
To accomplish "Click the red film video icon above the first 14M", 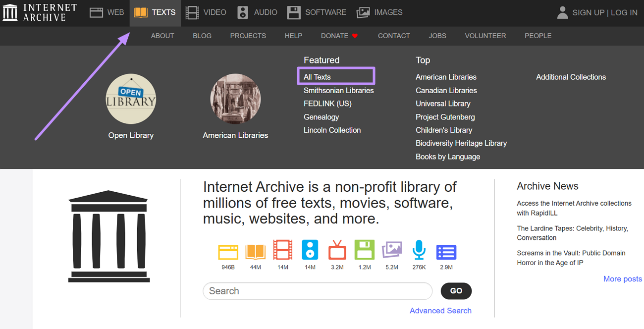I will click(x=283, y=250).
